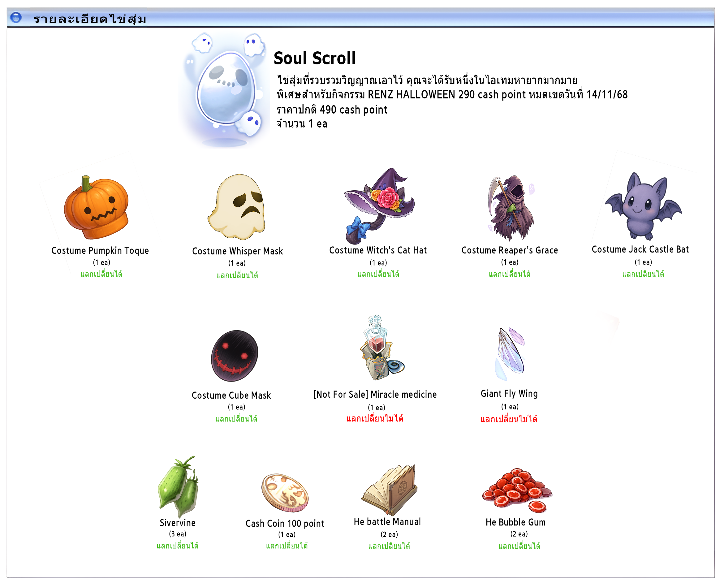724x588 pixels.
Task: Click the Miracle medicine bottle icon
Action: pos(381,348)
